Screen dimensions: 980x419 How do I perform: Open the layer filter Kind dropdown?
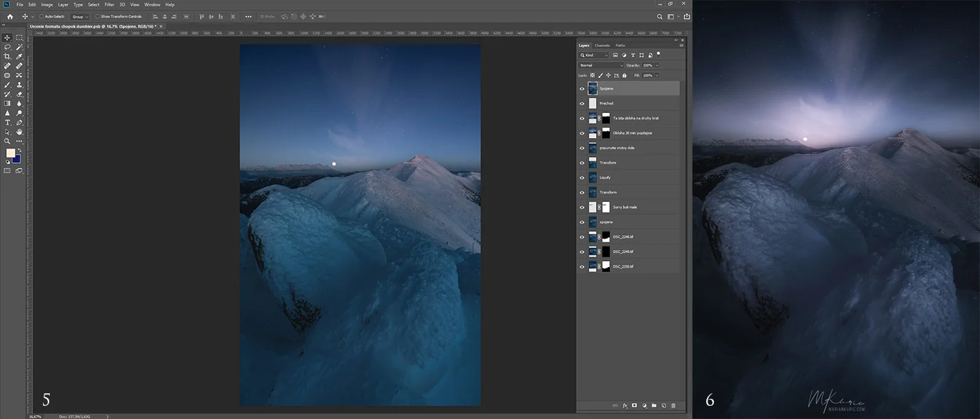click(x=595, y=55)
